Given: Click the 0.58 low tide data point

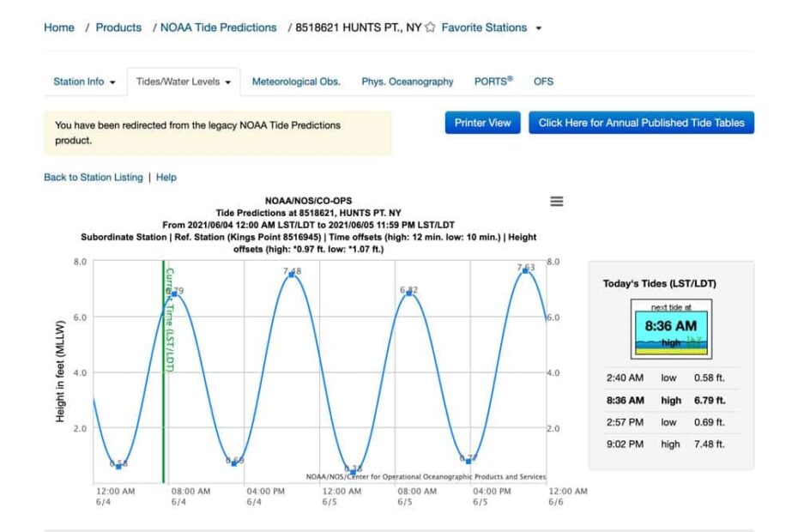Looking at the screenshot, I should (118, 466).
